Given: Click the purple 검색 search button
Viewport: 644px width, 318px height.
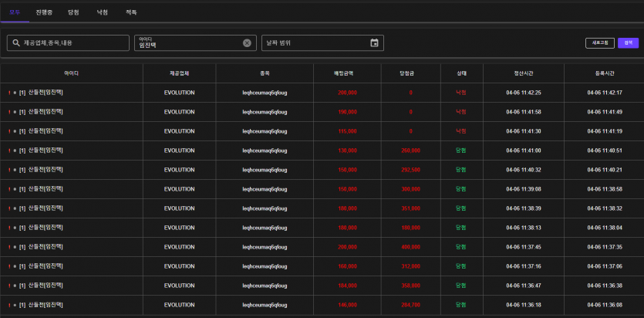Looking at the screenshot, I should tap(628, 42).
